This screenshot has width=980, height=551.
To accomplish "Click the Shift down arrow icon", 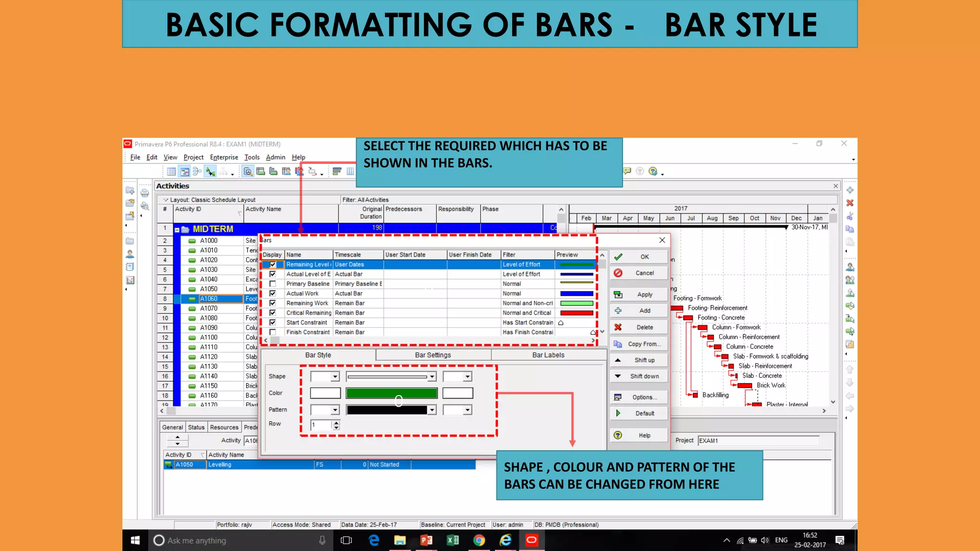I will point(618,376).
